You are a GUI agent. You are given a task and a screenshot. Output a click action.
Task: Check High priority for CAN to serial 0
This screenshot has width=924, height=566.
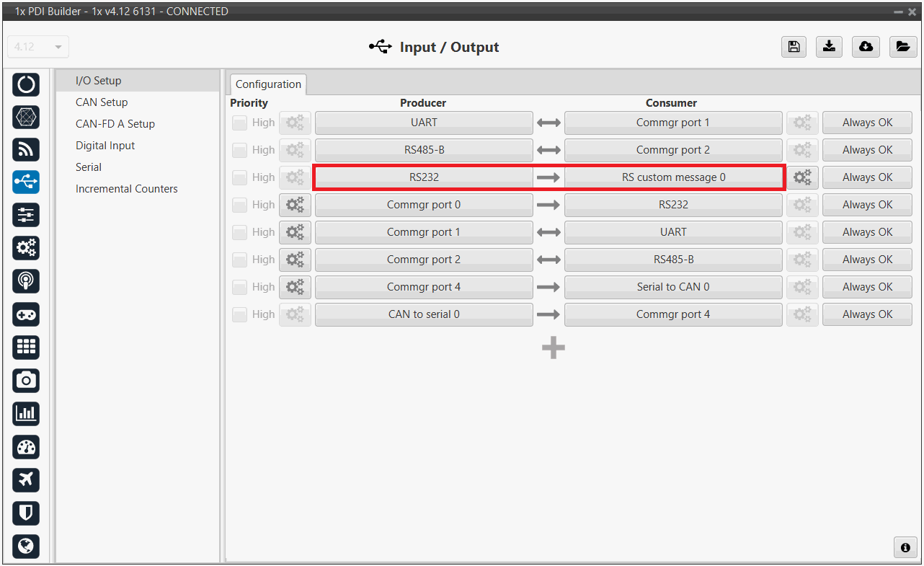pyautogui.click(x=239, y=315)
